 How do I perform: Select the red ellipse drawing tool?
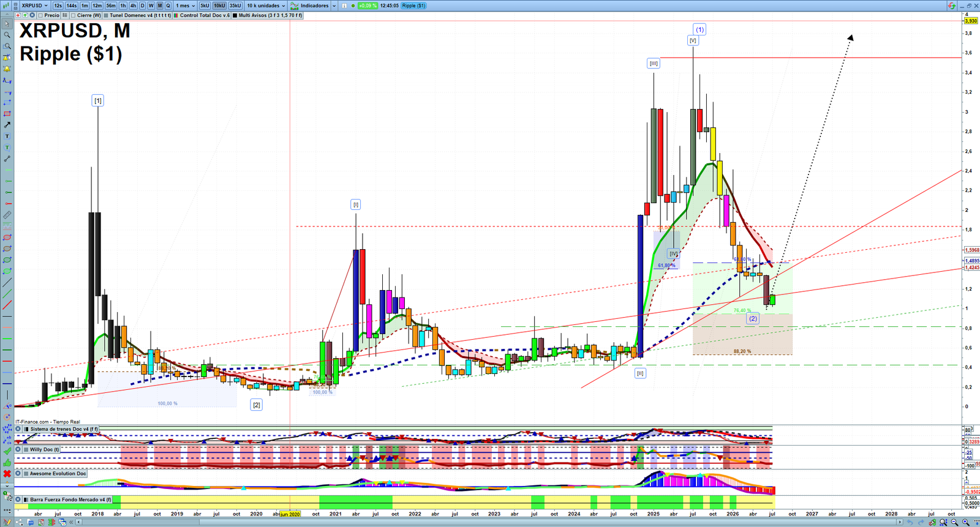coord(7,237)
